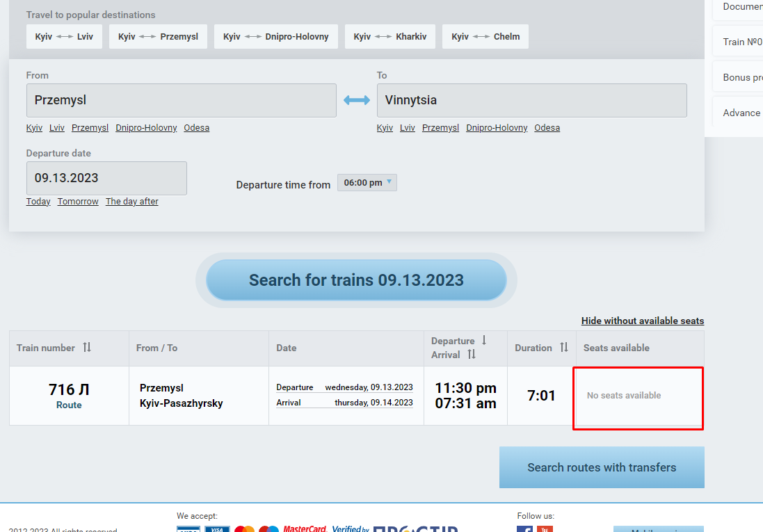Click Search routes with transfers button
Image resolution: width=763 pixels, height=532 pixels.
[x=602, y=467]
